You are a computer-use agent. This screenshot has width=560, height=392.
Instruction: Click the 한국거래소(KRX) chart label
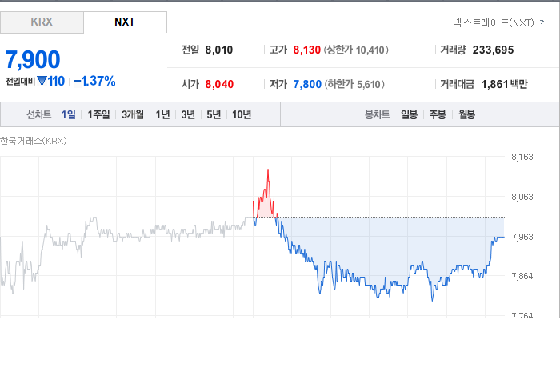coord(34,141)
